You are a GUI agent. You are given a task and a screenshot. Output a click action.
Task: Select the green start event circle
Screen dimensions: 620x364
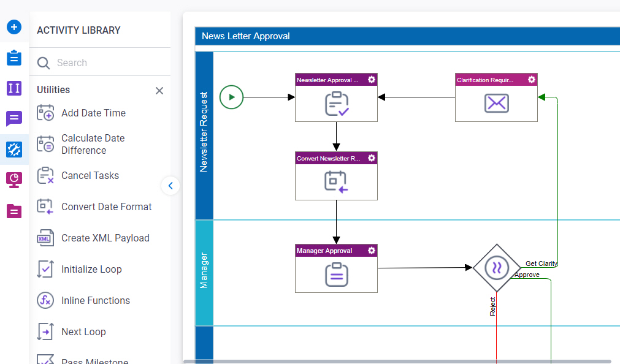[x=231, y=97]
